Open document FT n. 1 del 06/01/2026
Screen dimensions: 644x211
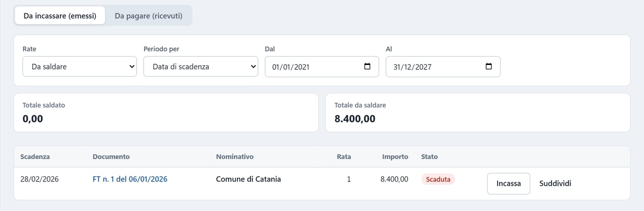point(130,179)
